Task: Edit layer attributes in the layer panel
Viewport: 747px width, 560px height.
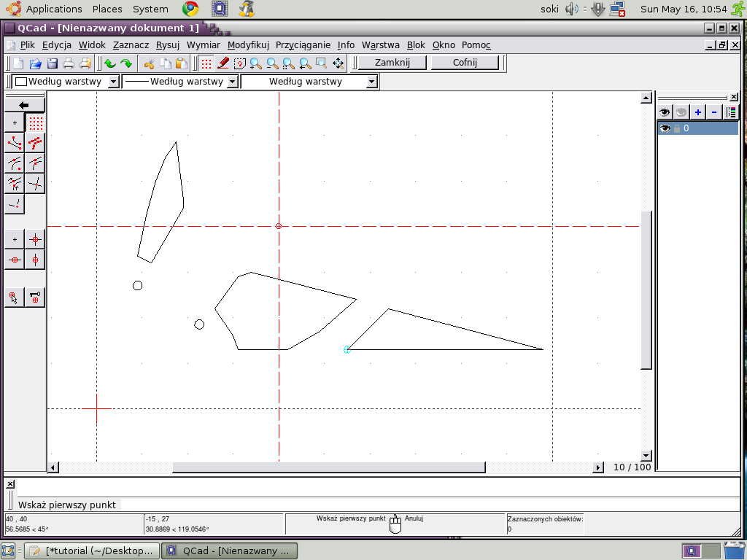Action: 731,112
